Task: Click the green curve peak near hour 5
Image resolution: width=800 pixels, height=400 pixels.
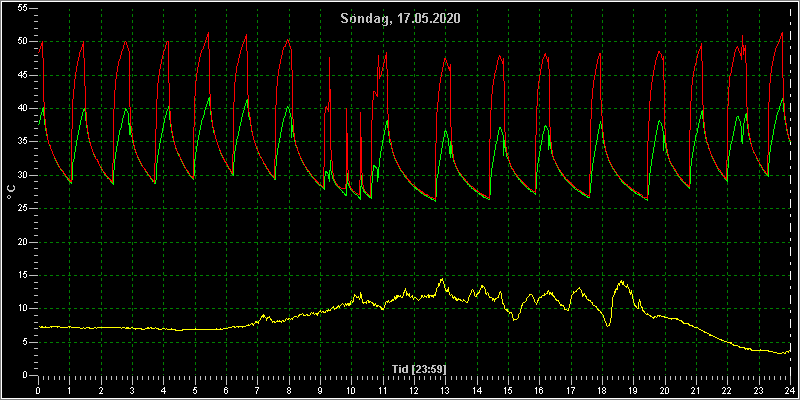Action: [x=208, y=97]
